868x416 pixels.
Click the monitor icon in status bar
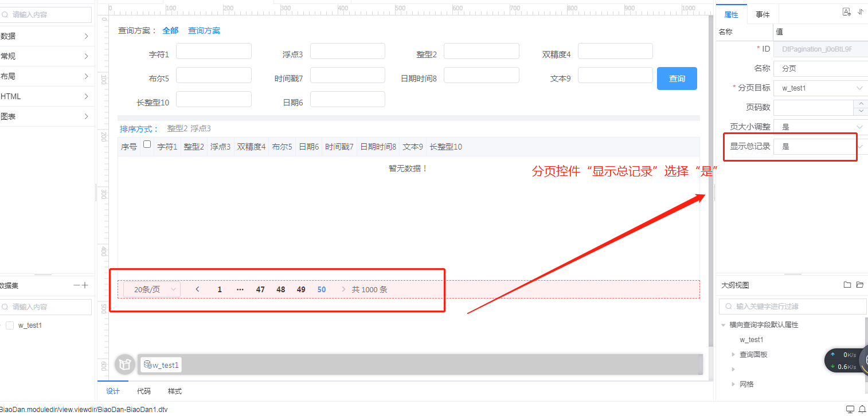tap(850, 409)
